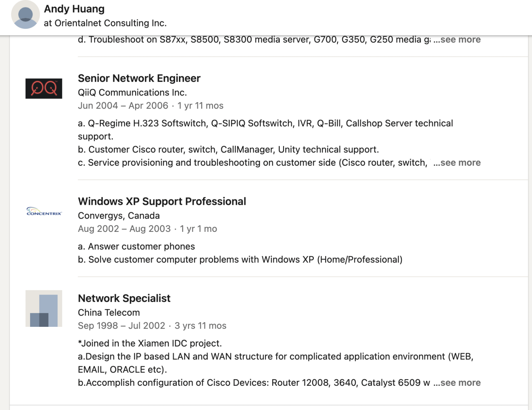532x410 pixels.
Task: Click the China Telecom company name text
Action: point(109,313)
